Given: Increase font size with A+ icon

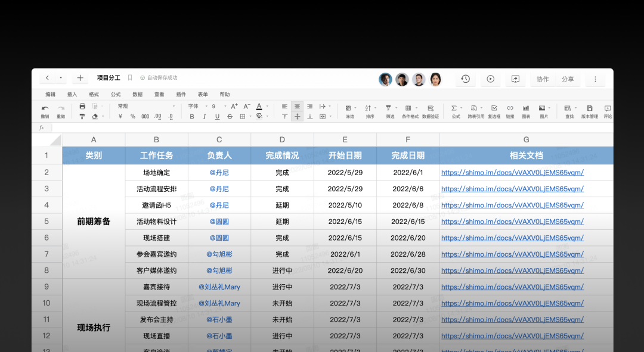Looking at the screenshot, I should [x=234, y=106].
